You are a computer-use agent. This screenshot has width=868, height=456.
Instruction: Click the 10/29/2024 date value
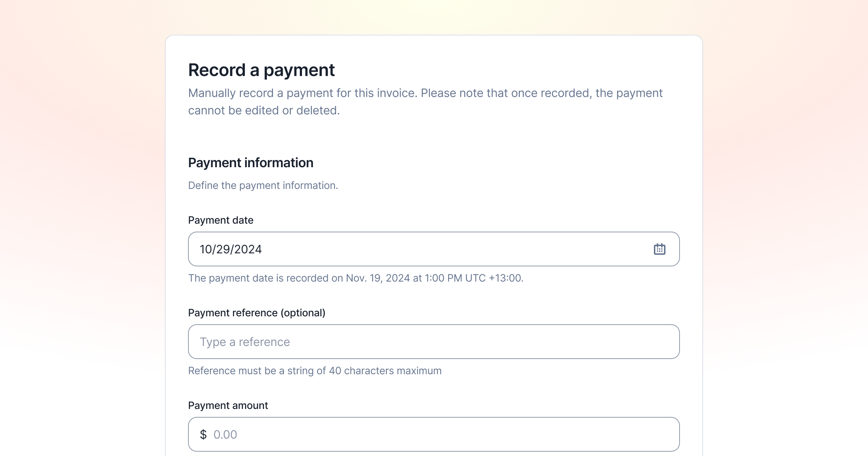click(x=231, y=249)
